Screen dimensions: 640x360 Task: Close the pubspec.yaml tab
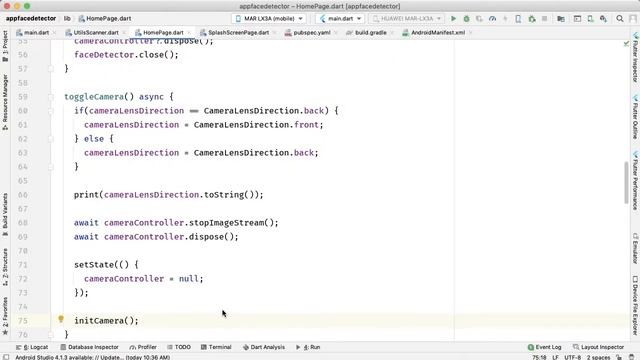click(336, 33)
